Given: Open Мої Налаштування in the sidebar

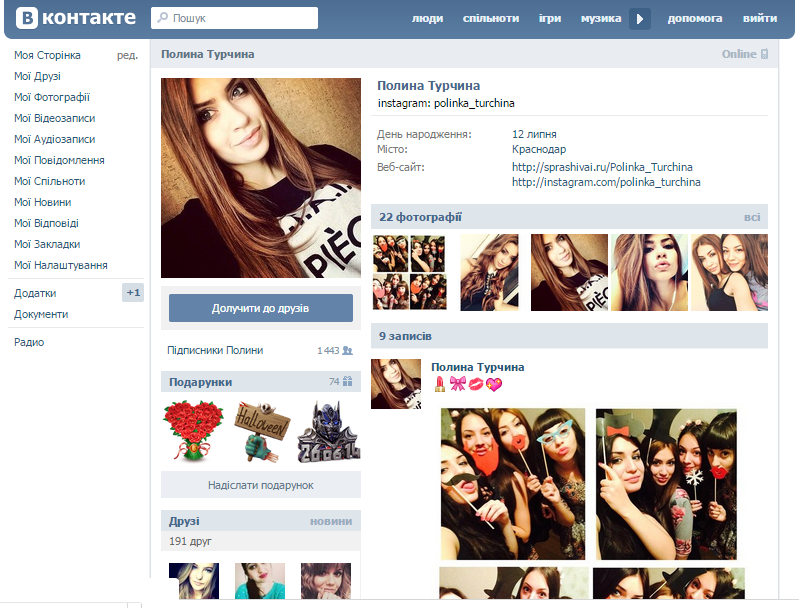Looking at the screenshot, I should pos(60,265).
